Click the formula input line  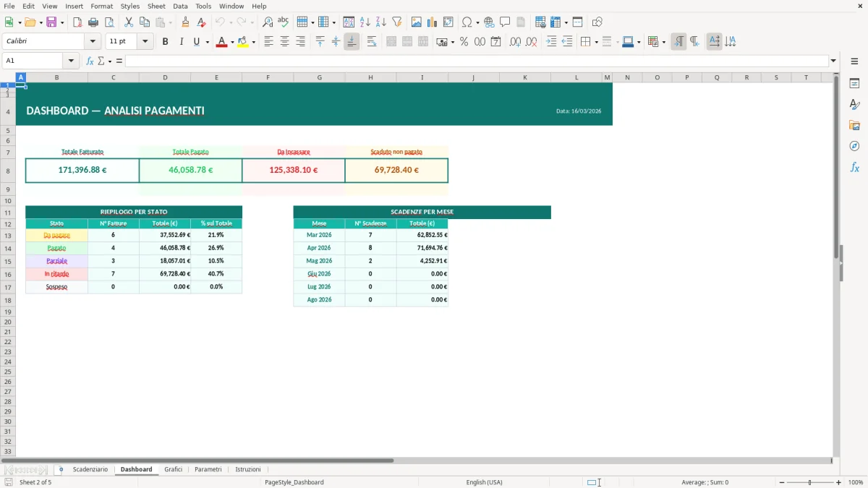point(476,61)
